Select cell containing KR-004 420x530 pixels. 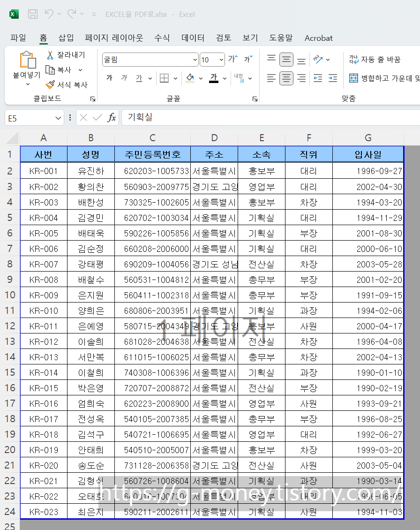(x=44, y=218)
